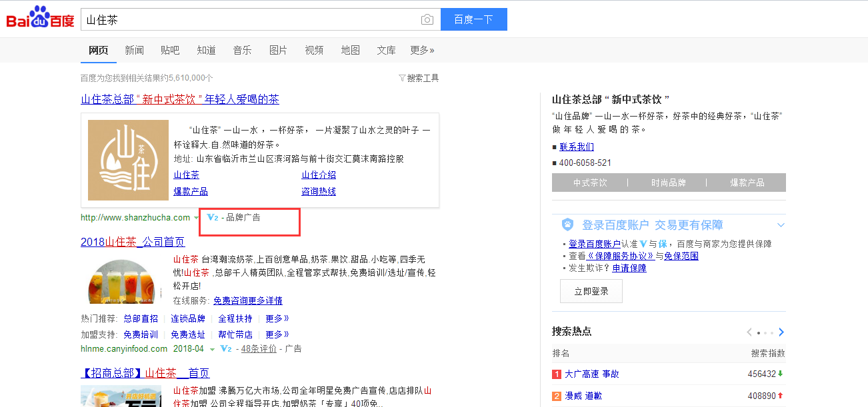Open the 贴吧 tab
The width and height of the screenshot is (868, 407).
170,50
